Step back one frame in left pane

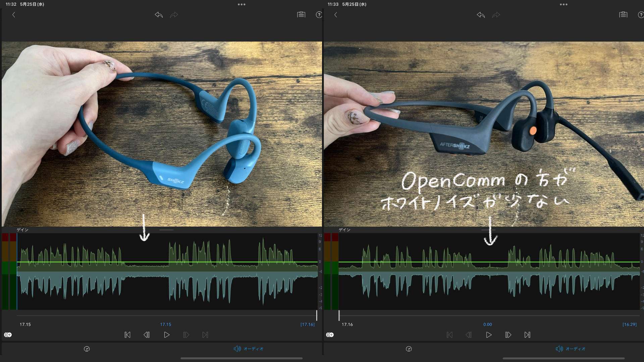(147, 335)
